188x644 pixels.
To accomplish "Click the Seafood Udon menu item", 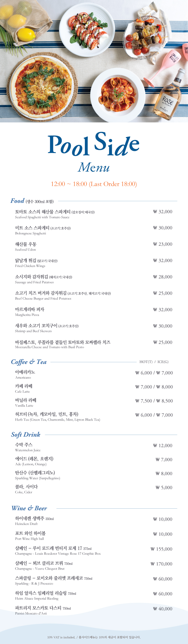I will click(26, 247).
